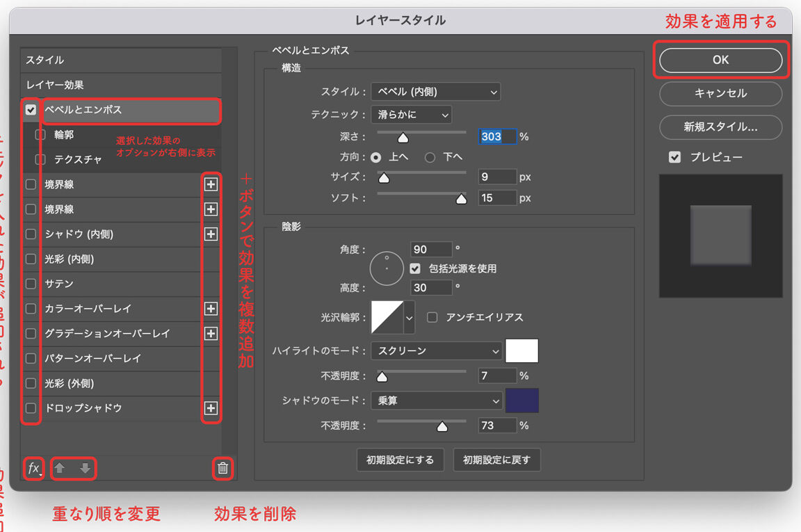Enable the 輪郭 checkbox
This screenshot has width=801, height=532.
click(40, 135)
